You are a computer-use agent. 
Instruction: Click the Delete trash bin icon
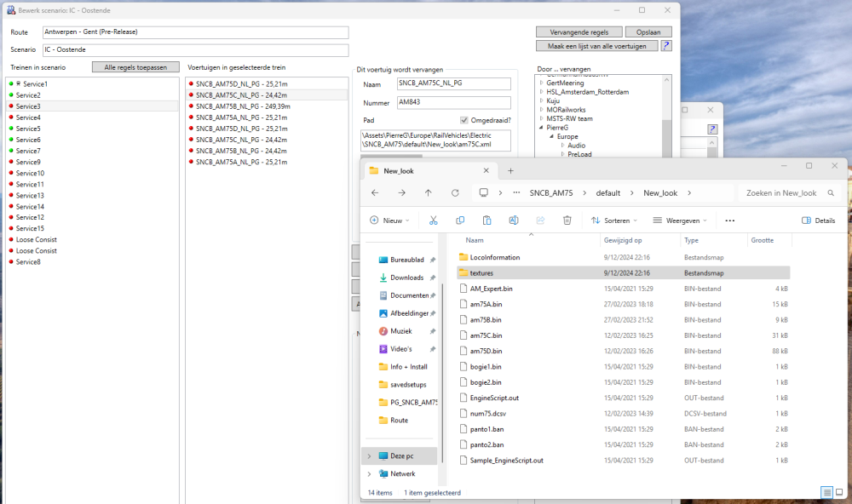coord(567,220)
